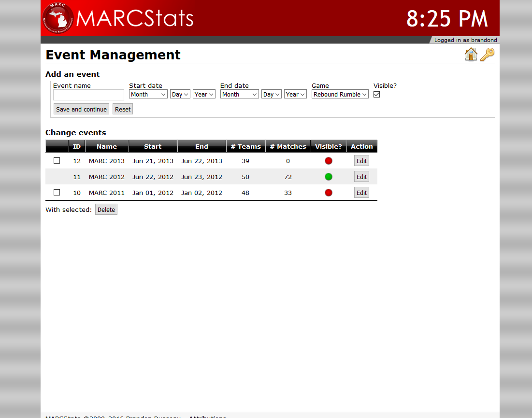Click the red visibility dot for MARC 2011
532x418 pixels.
click(329, 193)
